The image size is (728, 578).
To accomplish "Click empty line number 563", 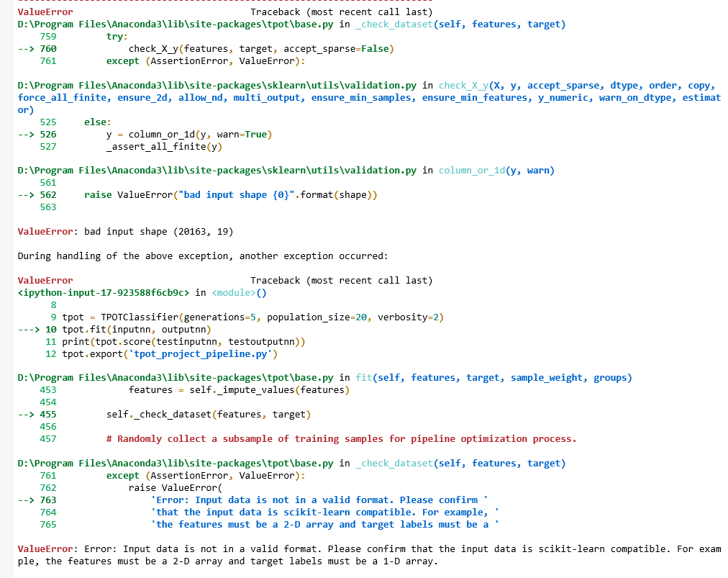I will point(47,207).
